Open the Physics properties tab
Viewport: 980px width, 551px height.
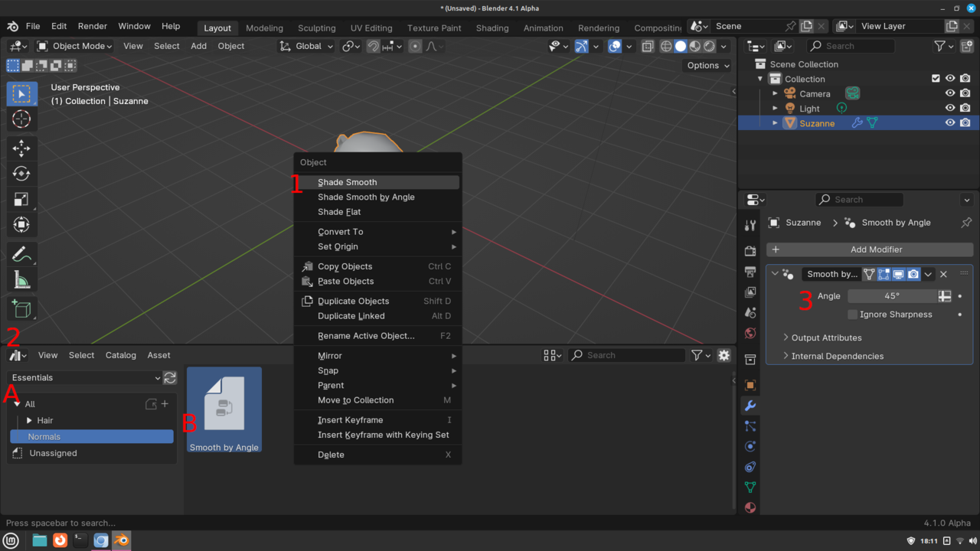[x=750, y=446]
